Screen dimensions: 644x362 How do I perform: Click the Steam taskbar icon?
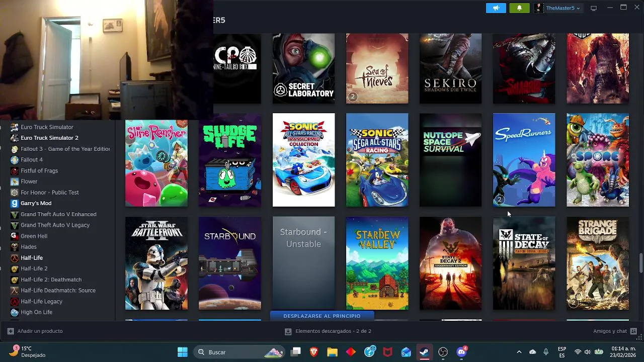(x=425, y=352)
